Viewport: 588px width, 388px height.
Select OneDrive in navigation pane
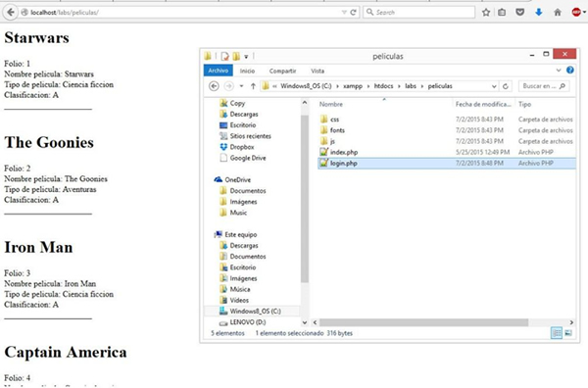[237, 180]
